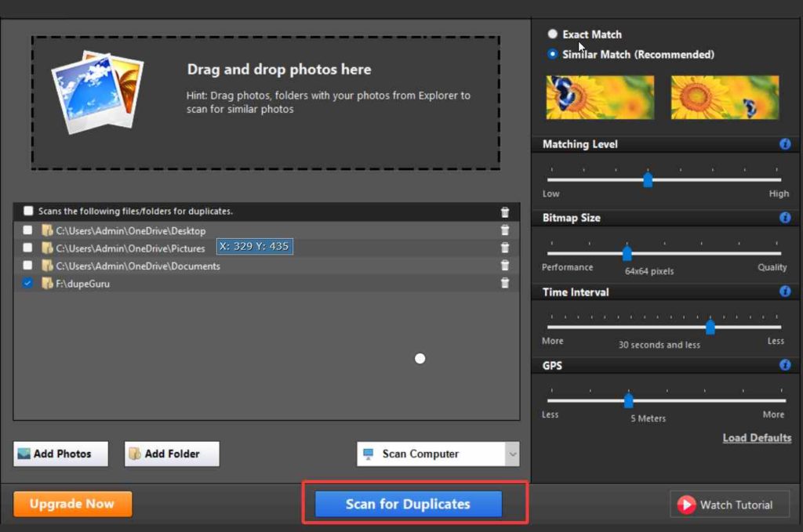
Task: Click the 30 seconds and less label
Action: [x=659, y=345]
